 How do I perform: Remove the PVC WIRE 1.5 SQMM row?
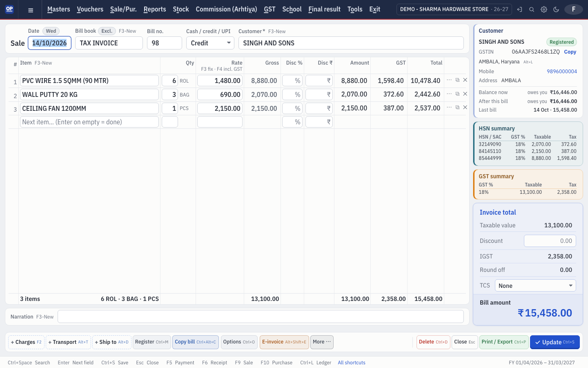click(x=465, y=80)
